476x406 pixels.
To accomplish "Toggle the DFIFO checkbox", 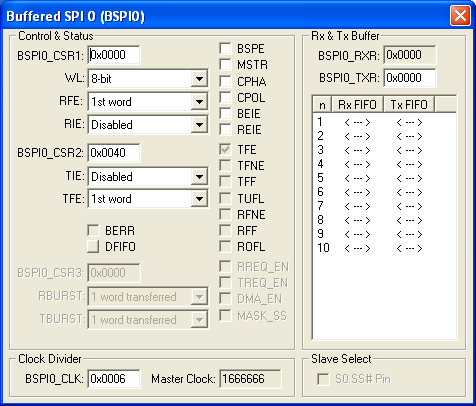I will point(93,247).
